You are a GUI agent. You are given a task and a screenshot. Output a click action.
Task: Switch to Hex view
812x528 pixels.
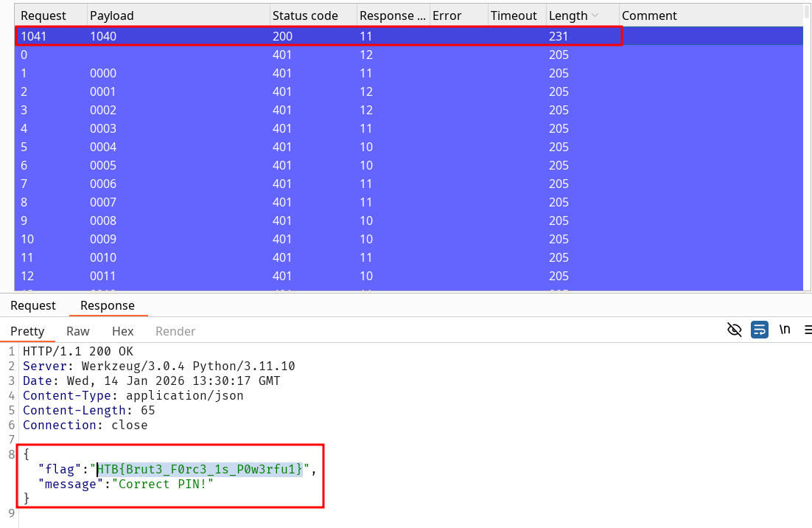tap(122, 331)
